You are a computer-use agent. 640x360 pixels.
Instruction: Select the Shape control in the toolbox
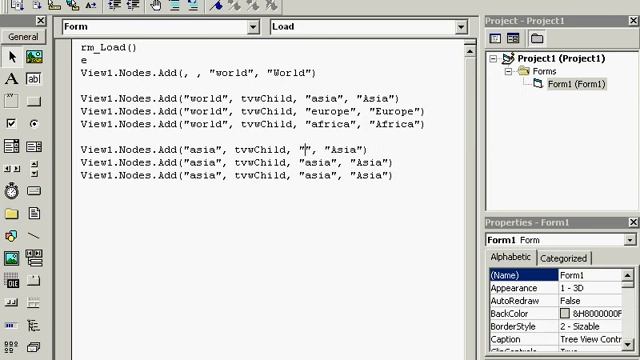[11, 236]
